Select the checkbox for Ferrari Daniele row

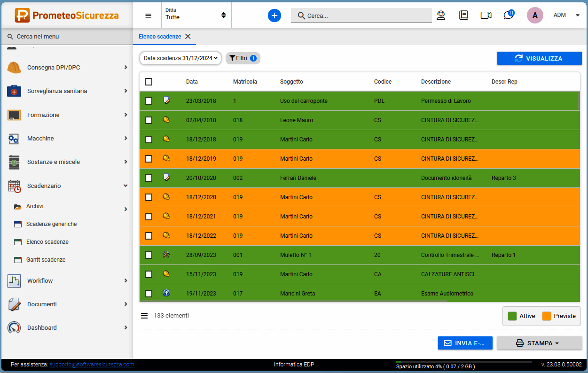tap(149, 178)
